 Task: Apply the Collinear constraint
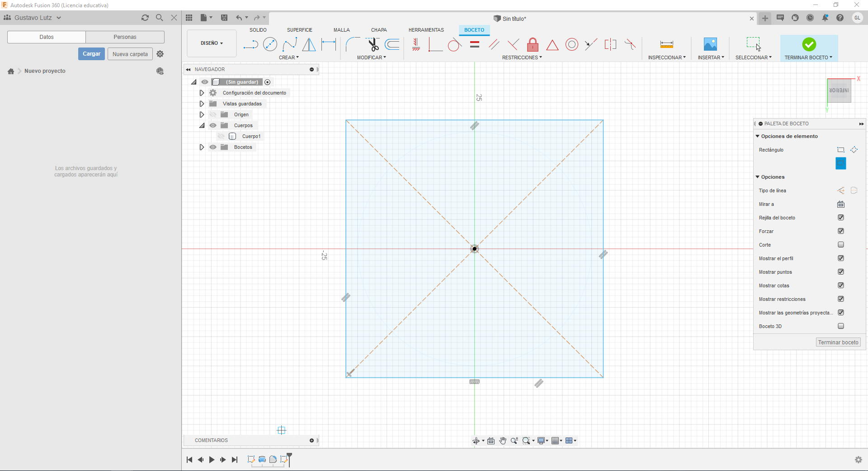coord(591,44)
